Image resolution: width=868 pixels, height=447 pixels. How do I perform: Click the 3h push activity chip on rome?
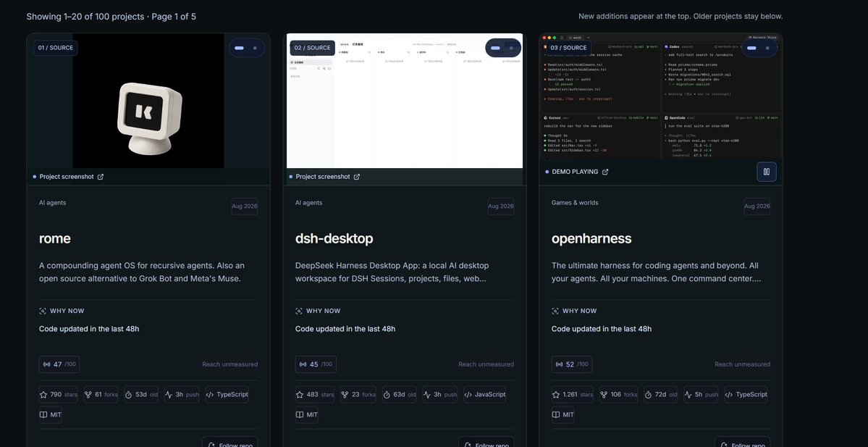[x=182, y=394]
